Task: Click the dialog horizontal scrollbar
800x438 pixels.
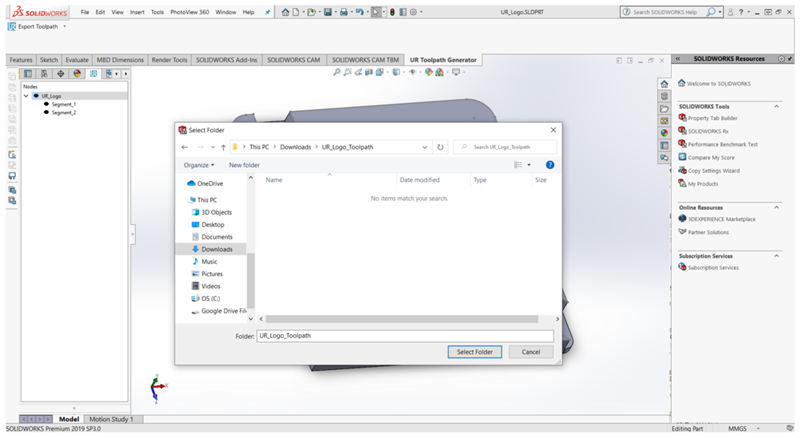Action: pos(402,319)
